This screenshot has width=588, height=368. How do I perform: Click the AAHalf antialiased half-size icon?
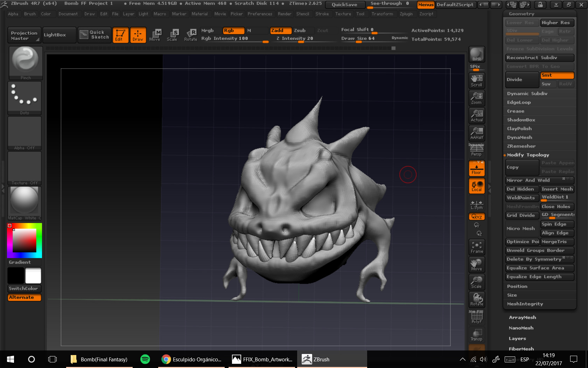476,133
